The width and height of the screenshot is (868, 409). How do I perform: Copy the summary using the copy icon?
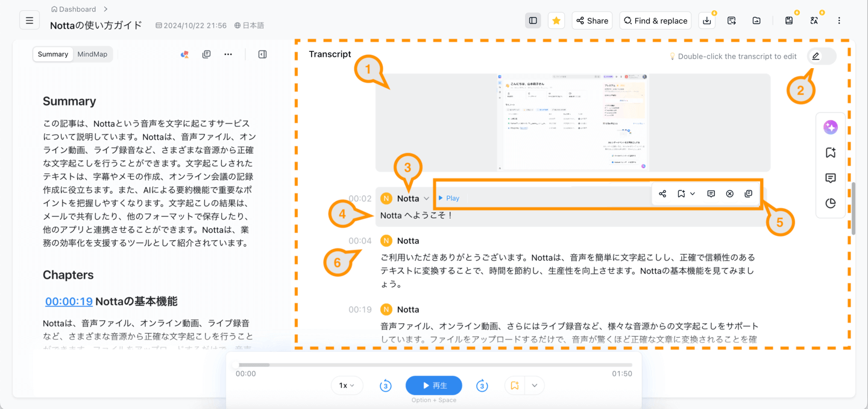tap(206, 54)
